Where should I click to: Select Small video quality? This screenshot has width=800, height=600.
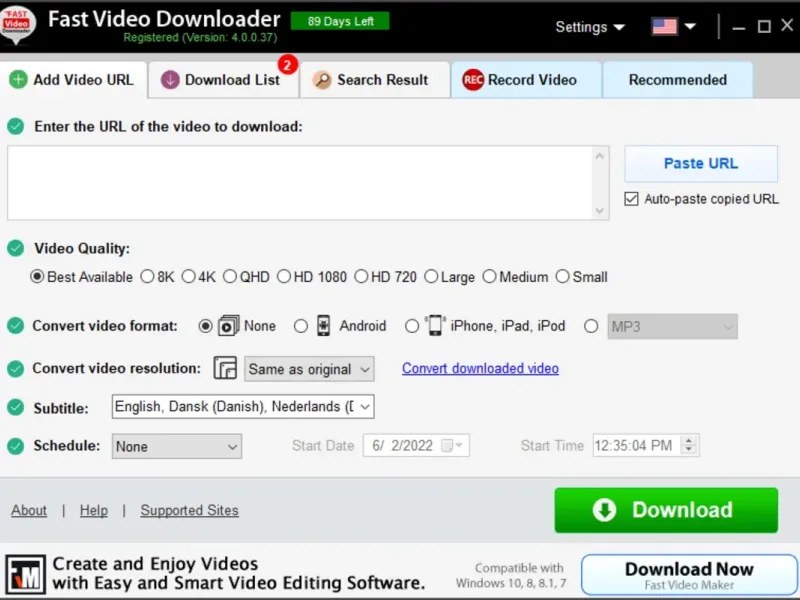click(562, 277)
